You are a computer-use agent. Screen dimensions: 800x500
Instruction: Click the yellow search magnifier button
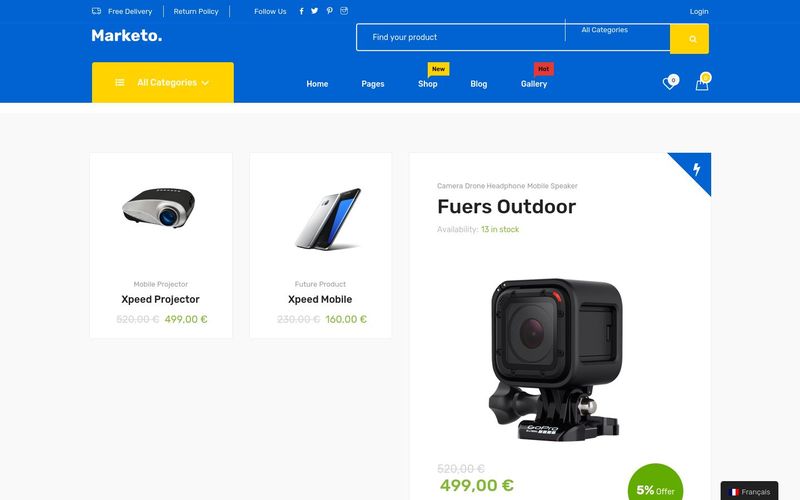[689, 39]
